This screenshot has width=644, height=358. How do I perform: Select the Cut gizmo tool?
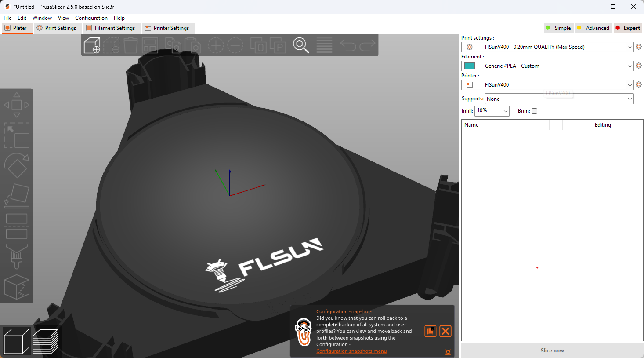[17, 226]
